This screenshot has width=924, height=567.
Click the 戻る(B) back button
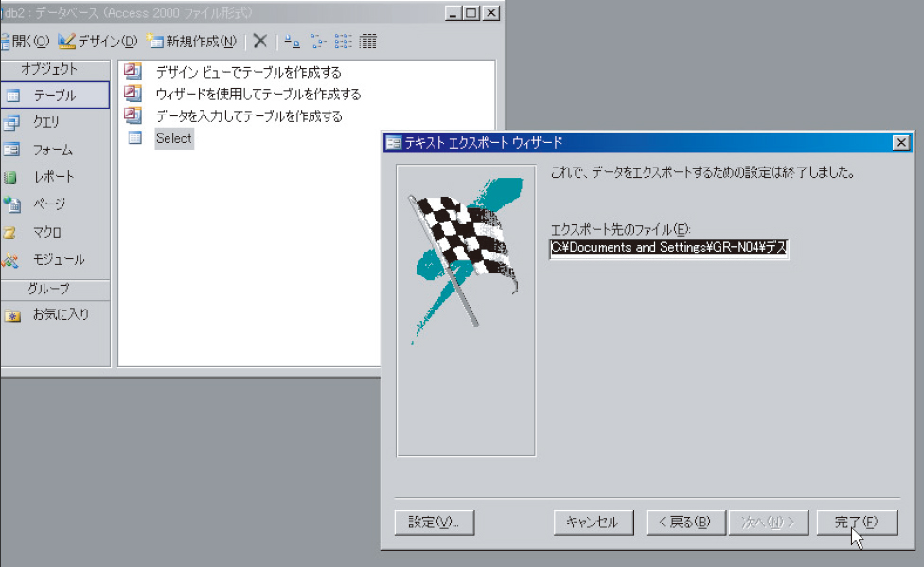(x=685, y=523)
